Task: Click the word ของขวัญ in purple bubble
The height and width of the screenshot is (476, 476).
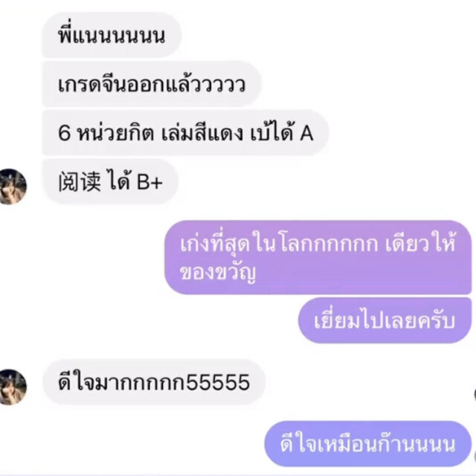Action: (218, 273)
